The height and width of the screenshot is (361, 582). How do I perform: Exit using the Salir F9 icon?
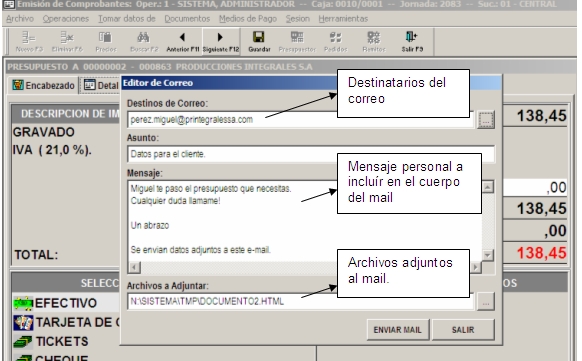click(x=412, y=42)
